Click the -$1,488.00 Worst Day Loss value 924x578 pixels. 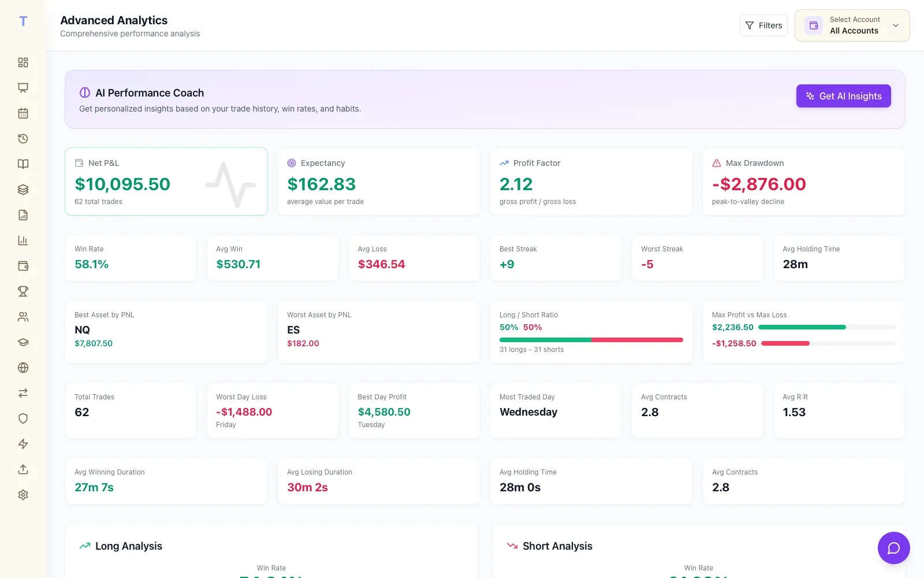pos(244,412)
